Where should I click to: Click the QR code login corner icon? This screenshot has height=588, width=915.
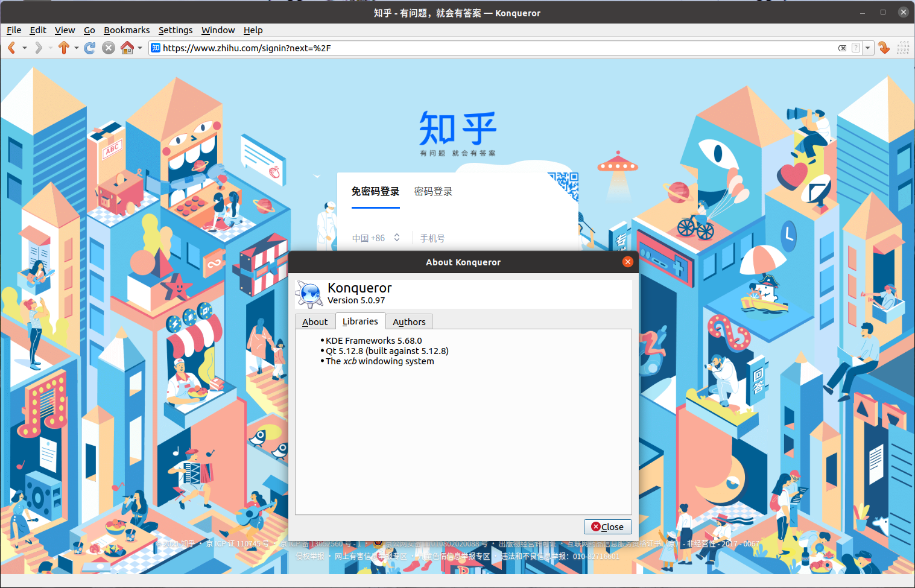(x=563, y=187)
